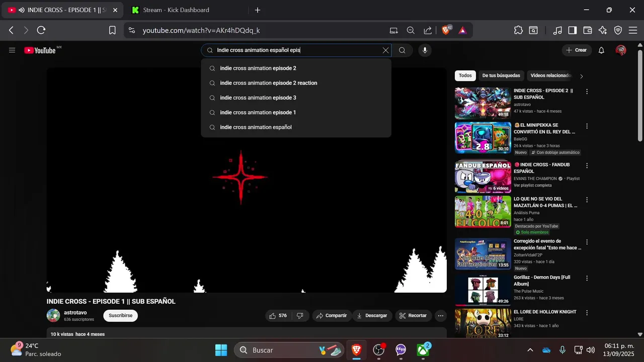The height and width of the screenshot is (362, 644).
Task: Select suggestion 'indie cross animation episode 2 reaction'
Action: pyautogui.click(x=296, y=83)
